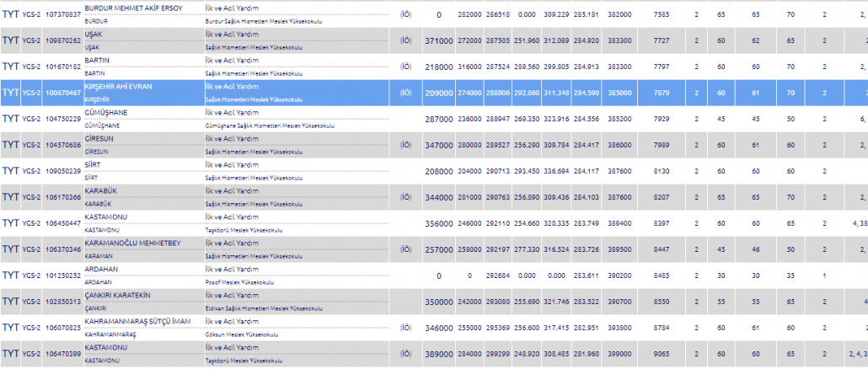
Task: Open the KIRŞEHİR AHİ EVRAN university link
Action: 118,86
